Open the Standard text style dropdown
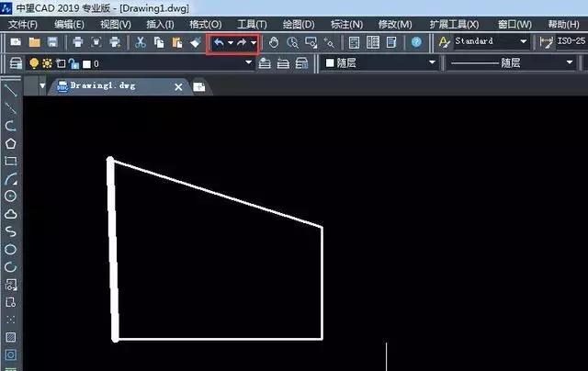This screenshot has width=588, height=371. (491, 41)
